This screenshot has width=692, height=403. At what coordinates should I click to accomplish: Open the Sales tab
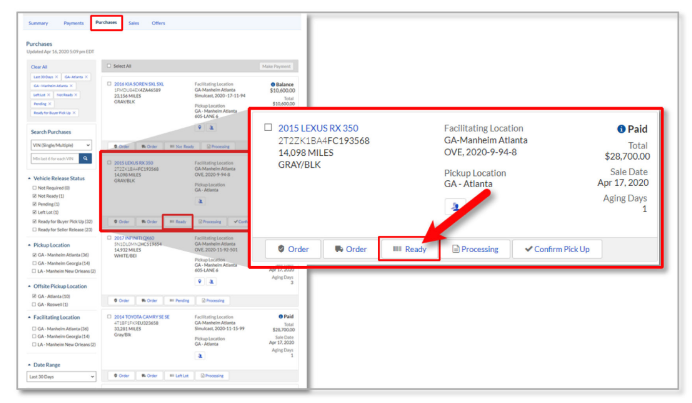click(x=134, y=21)
